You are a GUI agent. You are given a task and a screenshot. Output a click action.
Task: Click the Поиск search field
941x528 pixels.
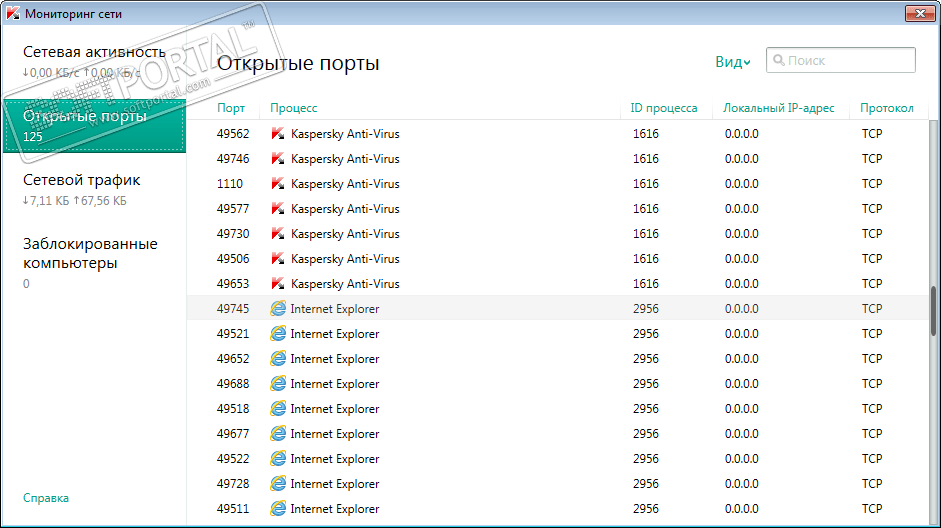pos(840,60)
